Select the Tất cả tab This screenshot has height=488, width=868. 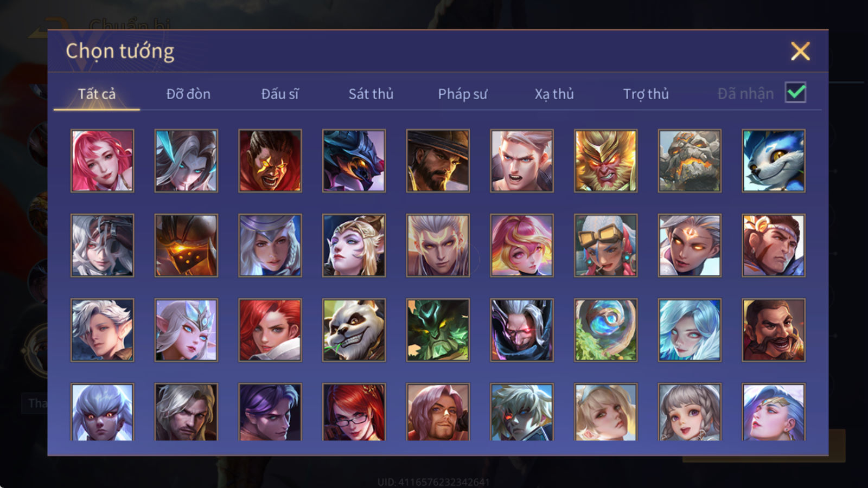click(x=97, y=94)
